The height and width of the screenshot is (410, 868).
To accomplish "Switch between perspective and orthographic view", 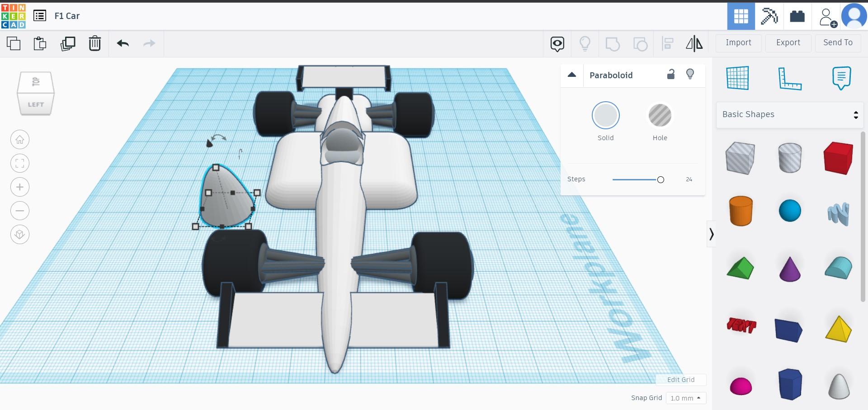I will click(20, 235).
